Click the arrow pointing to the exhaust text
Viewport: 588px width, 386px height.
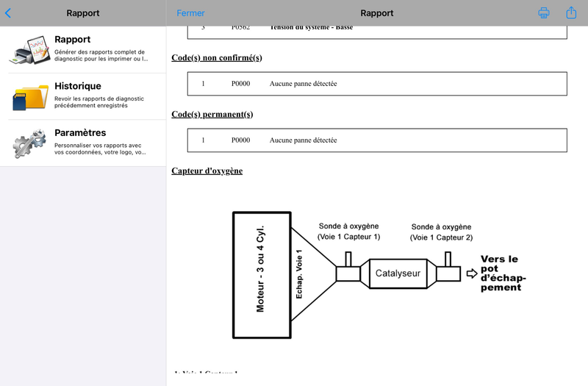[x=471, y=274]
